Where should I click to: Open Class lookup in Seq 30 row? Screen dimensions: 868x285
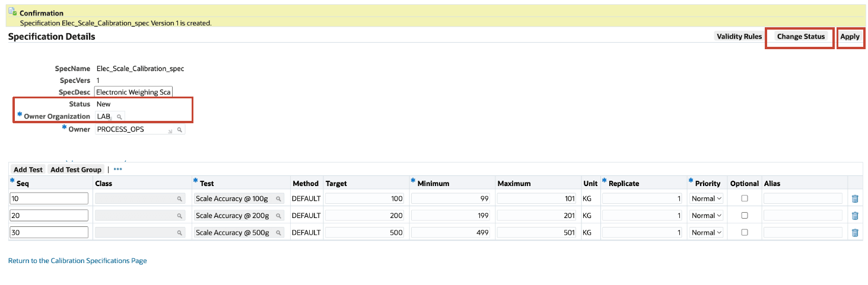(179, 233)
